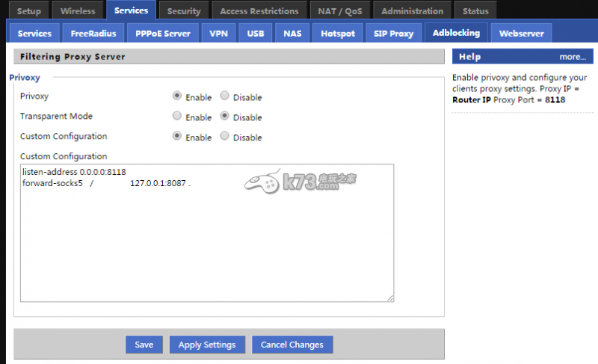Go to the Security tab
Viewport: 598px width, 364px height.
pos(184,11)
